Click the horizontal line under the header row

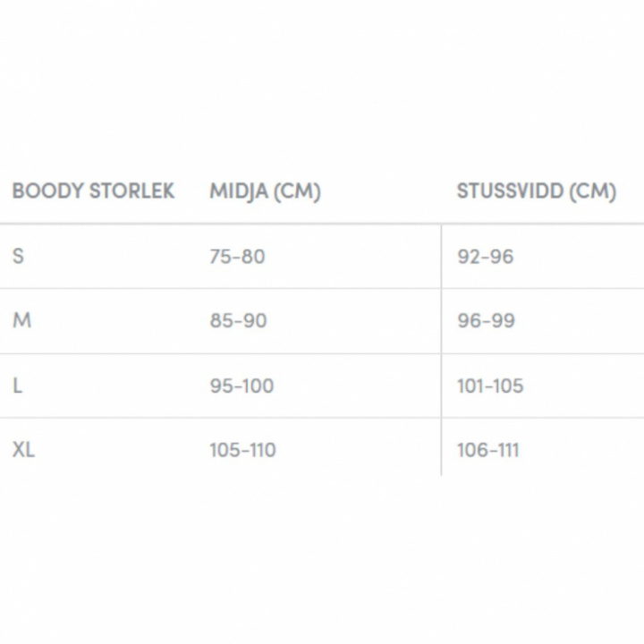tap(322, 224)
